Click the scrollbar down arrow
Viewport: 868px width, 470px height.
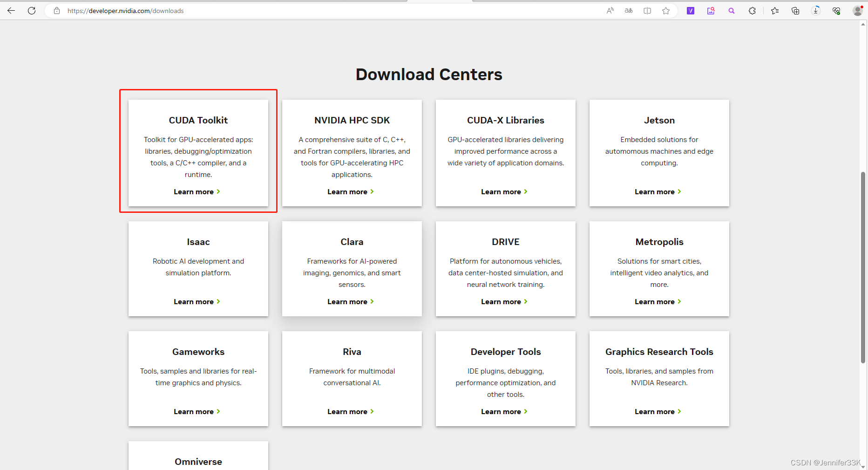click(x=863, y=467)
